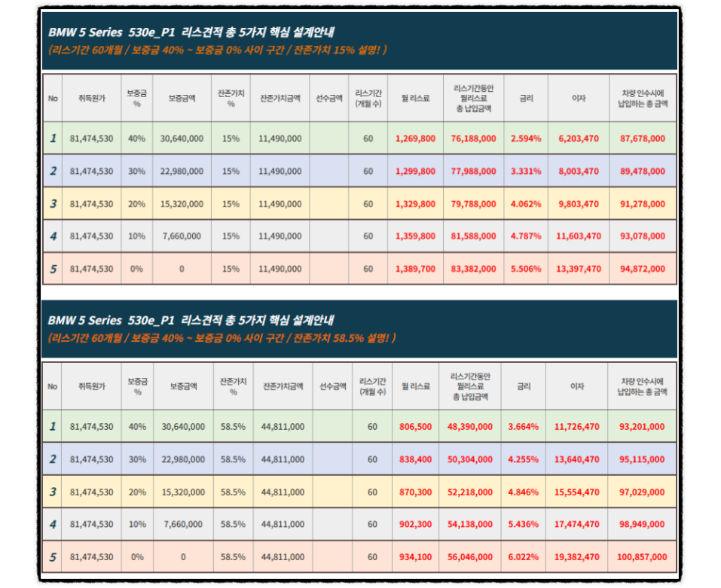721x588 pixels.
Task: Click interest amount 8,003,470
Action: (579, 171)
